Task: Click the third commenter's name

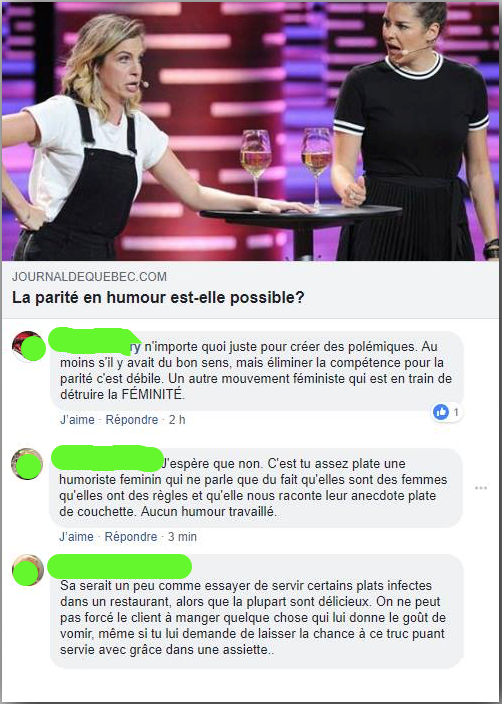Action: [x=119, y=567]
